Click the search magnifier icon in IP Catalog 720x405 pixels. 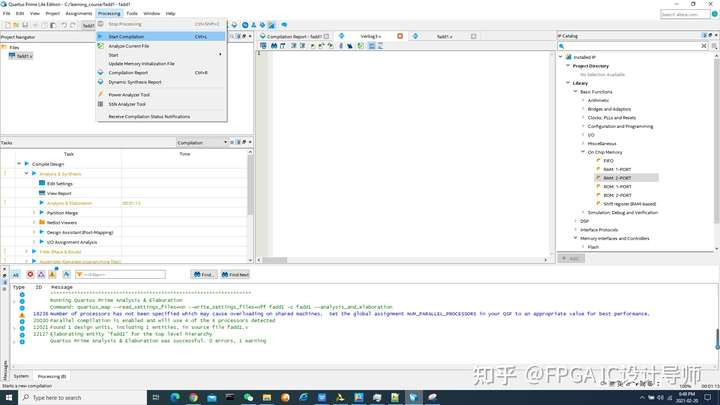tap(562, 46)
